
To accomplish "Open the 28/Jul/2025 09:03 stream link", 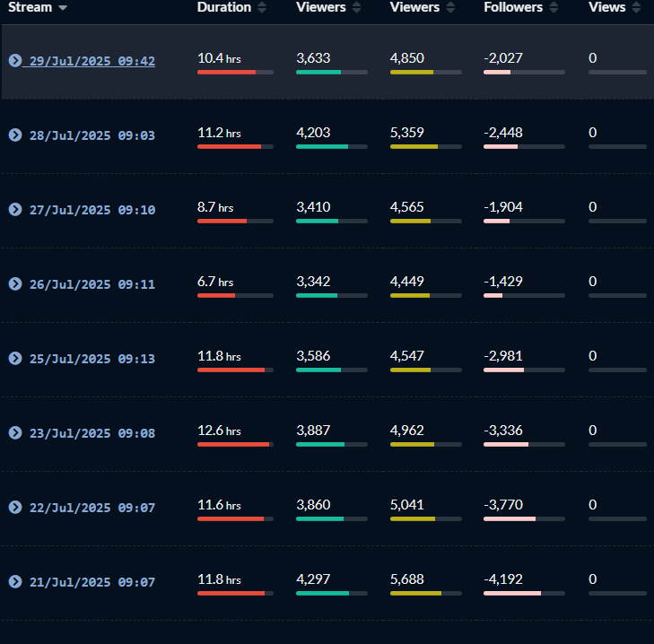I will [x=92, y=135].
